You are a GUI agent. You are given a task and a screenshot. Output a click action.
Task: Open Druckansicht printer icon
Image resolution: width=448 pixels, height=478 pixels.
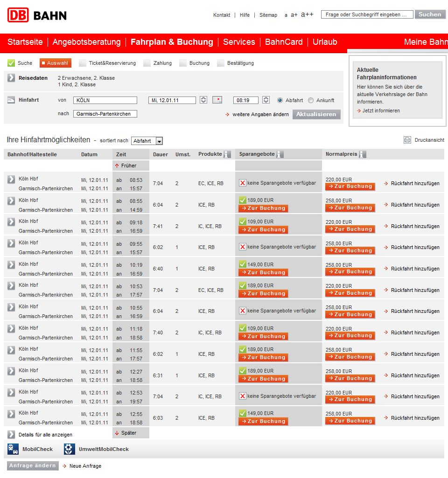coord(407,140)
